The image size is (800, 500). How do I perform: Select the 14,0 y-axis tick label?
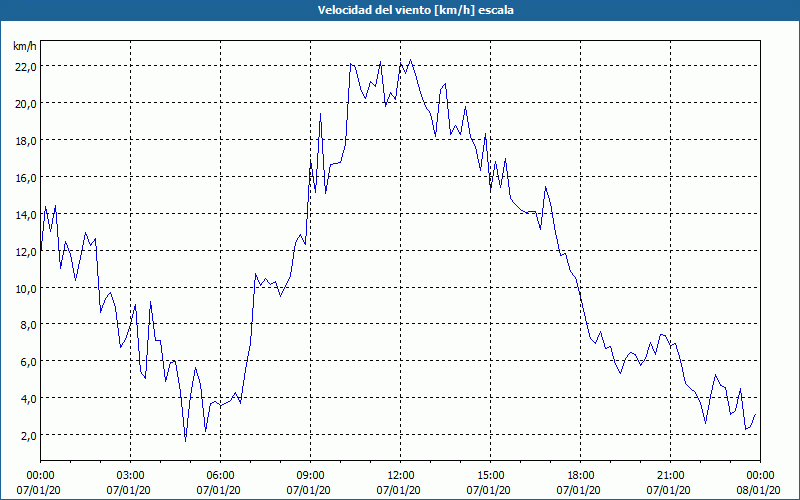(25, 214)
